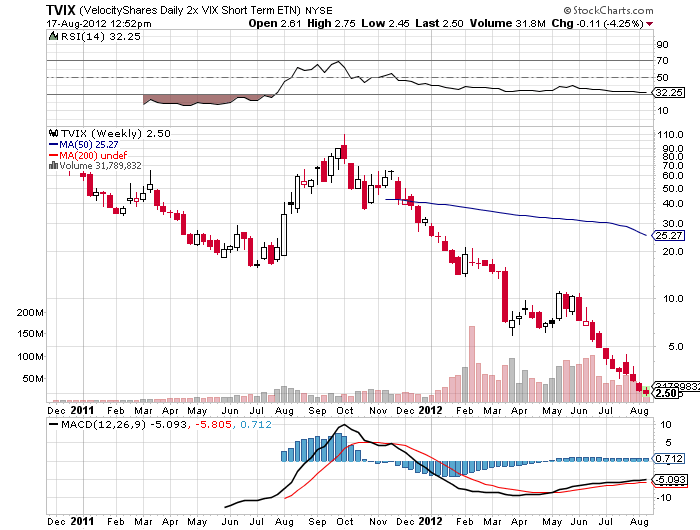
Task: Click the Volume 31.8M header value
Action: [x=508, y=23]
